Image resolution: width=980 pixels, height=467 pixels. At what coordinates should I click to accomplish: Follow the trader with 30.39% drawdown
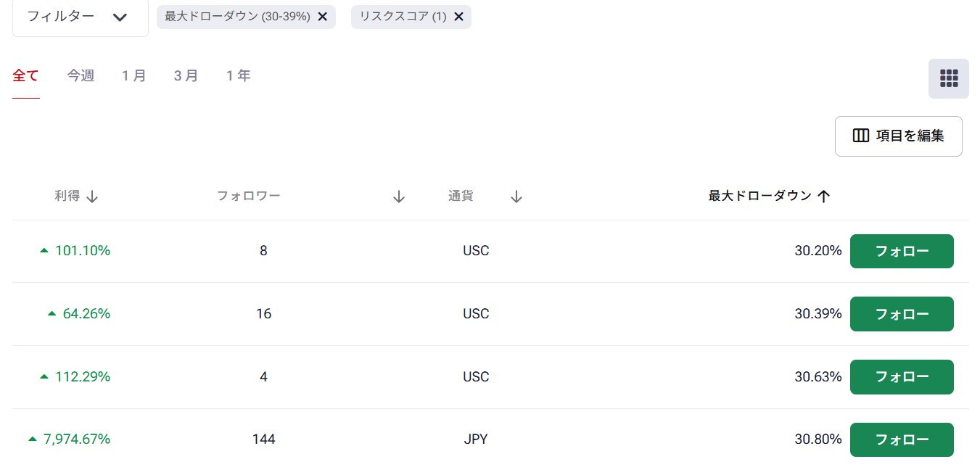901,314
